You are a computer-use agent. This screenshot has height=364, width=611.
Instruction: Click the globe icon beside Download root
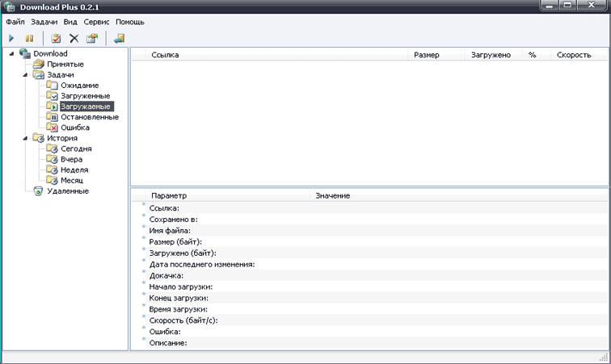tap(25, 53)
